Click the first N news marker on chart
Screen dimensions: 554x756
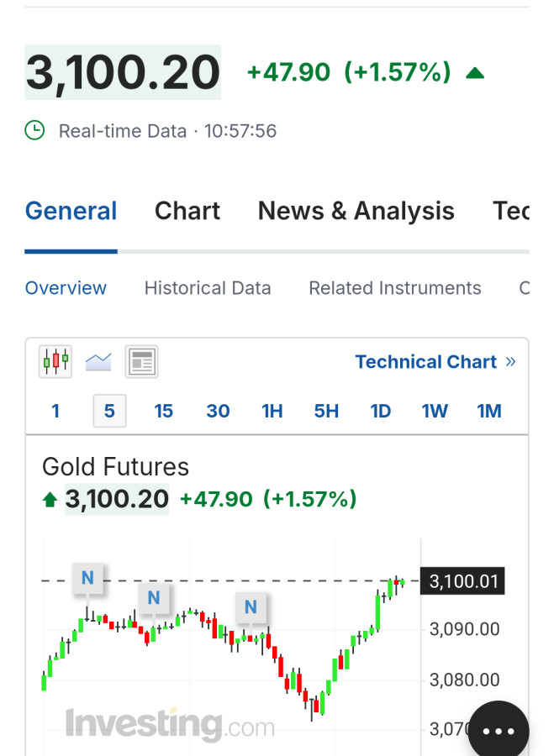click(x=87, y=578)
